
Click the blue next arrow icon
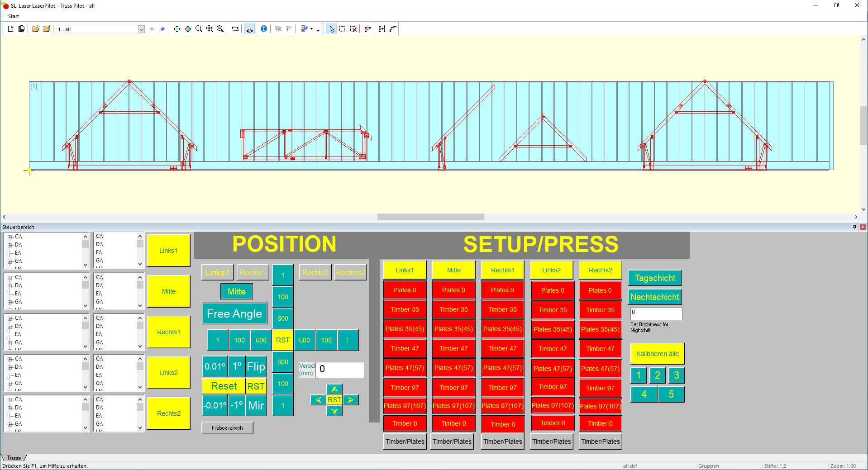162,29
